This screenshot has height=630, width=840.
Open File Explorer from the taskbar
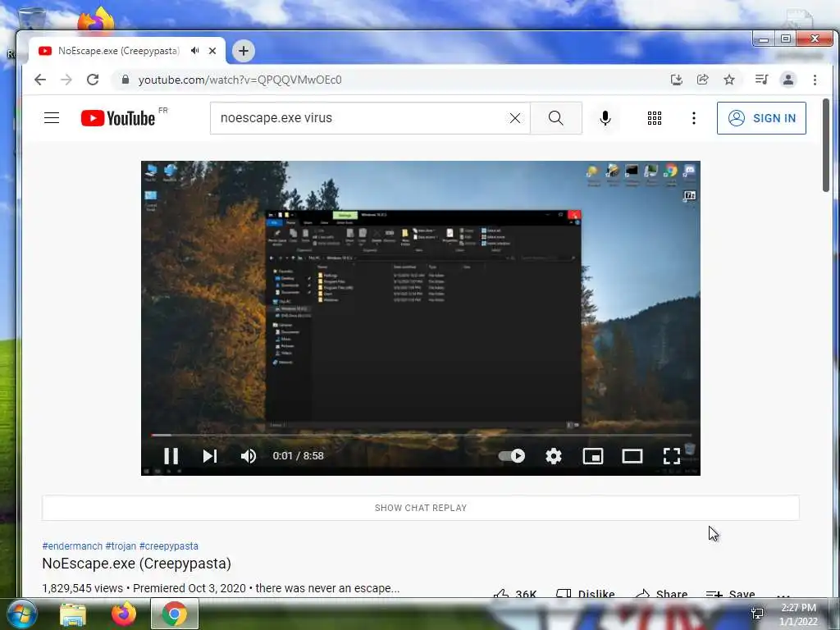(73, 614)
